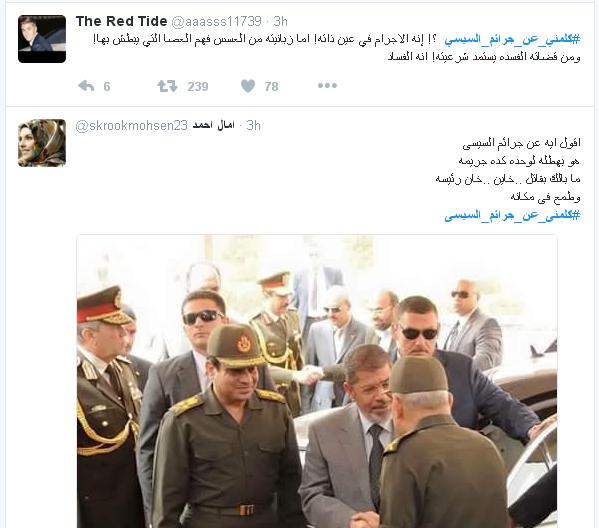Viewport: 599px width, 528px height.
Task: Open the hashtag in the second tweet
Action: 512,215
